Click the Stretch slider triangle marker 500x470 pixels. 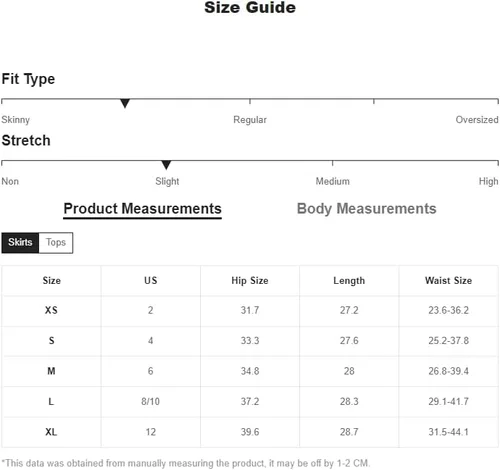pyautogui.click(x=166, y=165)
